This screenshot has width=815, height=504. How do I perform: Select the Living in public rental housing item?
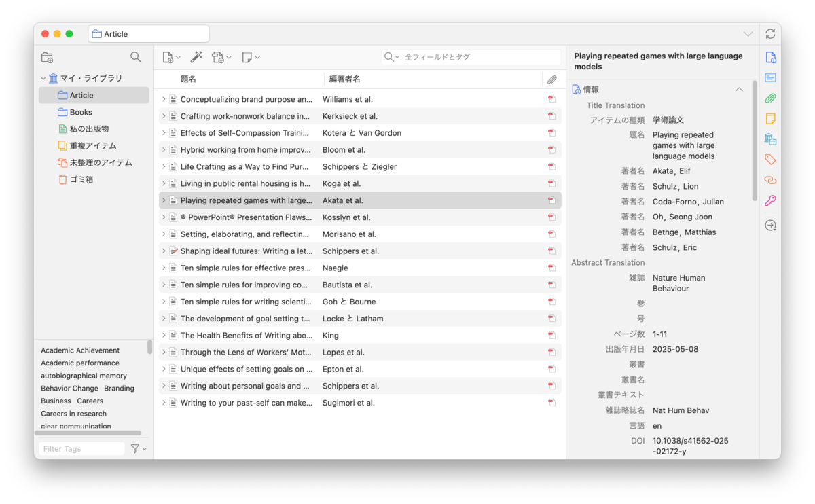pos(360,183)
